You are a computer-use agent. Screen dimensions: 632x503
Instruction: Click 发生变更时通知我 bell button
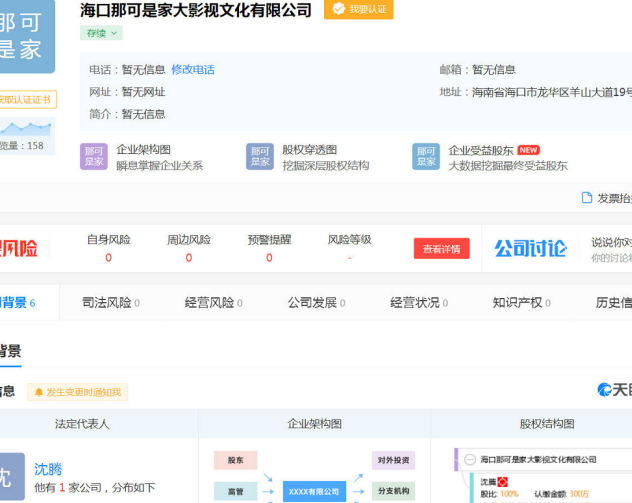pos(77,392)
